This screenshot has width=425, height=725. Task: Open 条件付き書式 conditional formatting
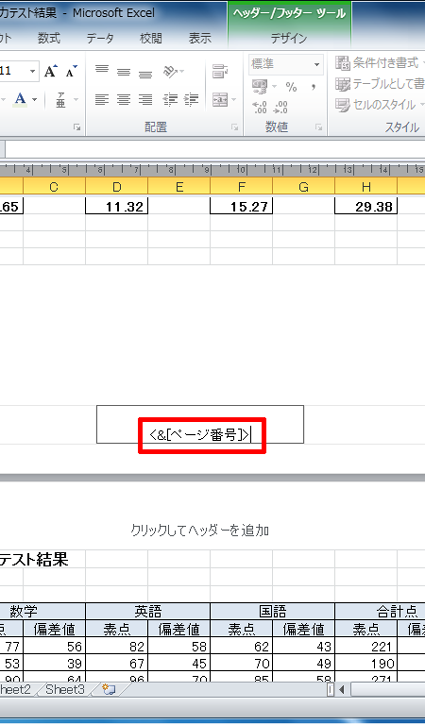coord(379,63)
